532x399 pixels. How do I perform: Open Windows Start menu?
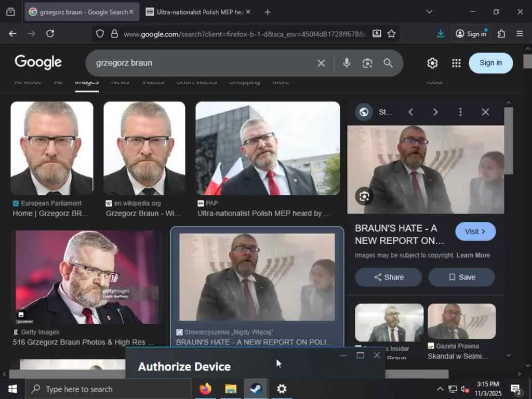point(12,389)
